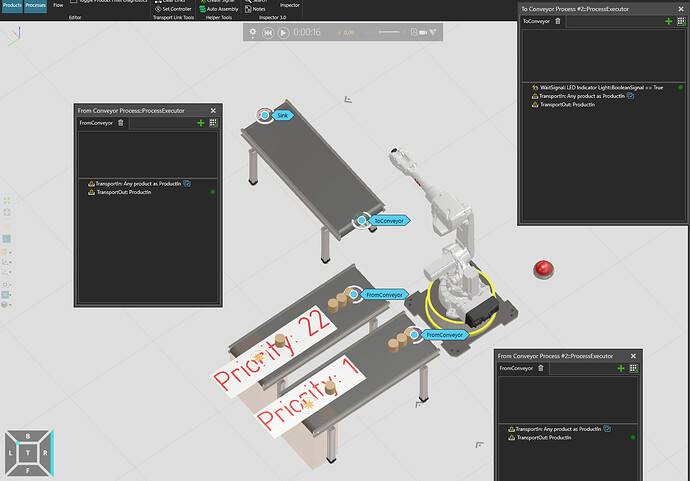Open grid icon in To Conveyor Process panel
The image size is (690, 481).
pos(681,21)
